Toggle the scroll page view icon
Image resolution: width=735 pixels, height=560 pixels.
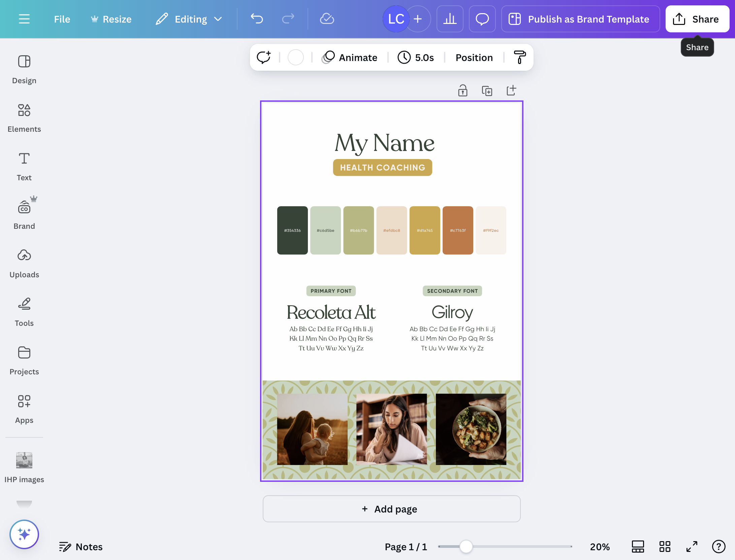point(638,547)
